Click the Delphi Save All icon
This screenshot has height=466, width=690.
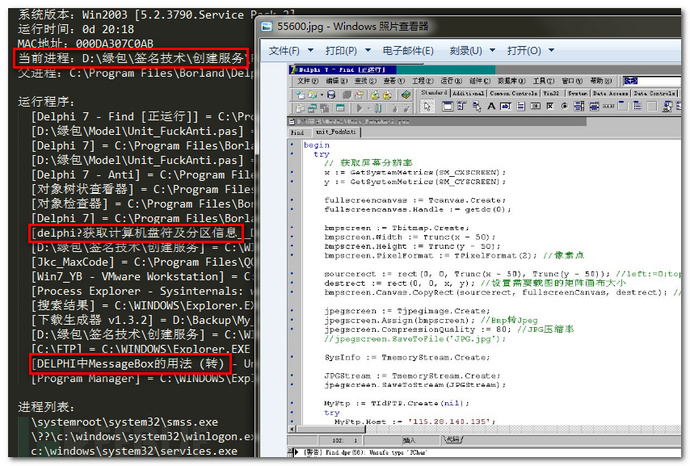(x=347, y=95)
